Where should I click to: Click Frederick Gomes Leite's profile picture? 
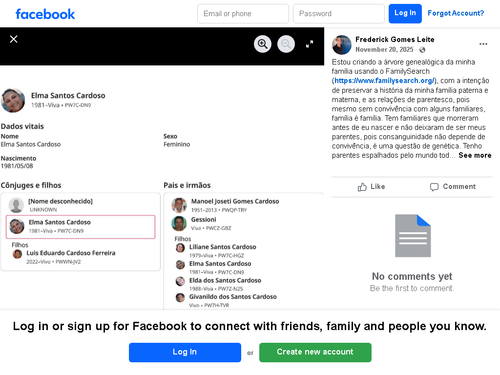click(x=342, y=45)
